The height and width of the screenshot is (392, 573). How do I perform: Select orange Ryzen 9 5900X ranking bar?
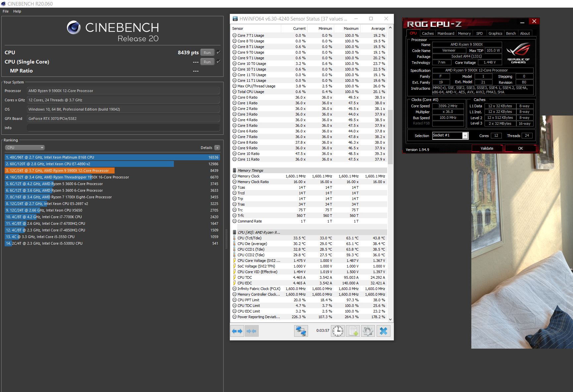pos(60,171)
